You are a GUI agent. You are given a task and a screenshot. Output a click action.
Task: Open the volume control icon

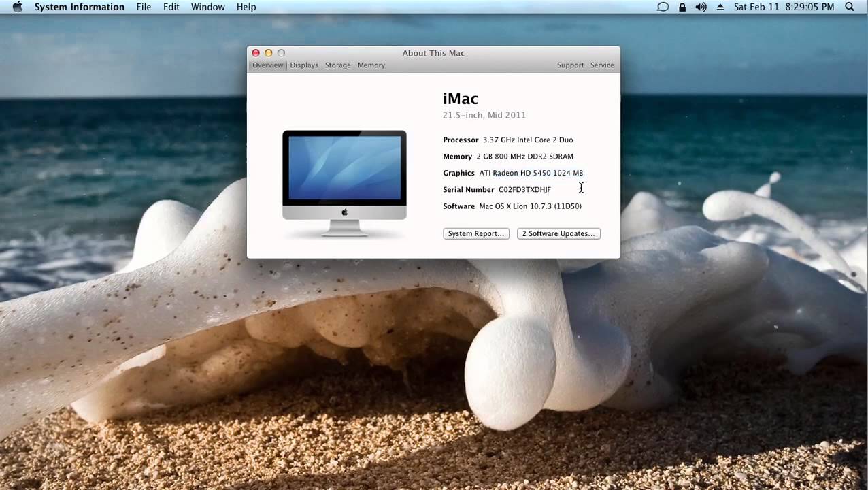tap(701, 7)
